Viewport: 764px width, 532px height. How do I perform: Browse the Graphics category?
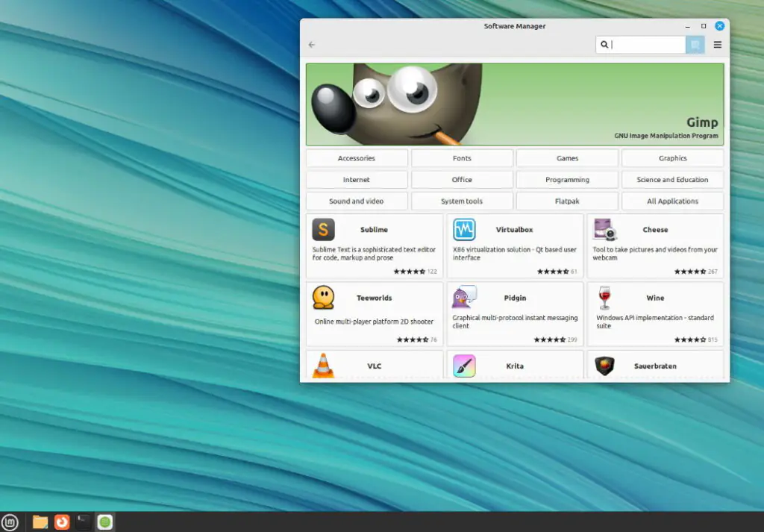pos(671,157)
